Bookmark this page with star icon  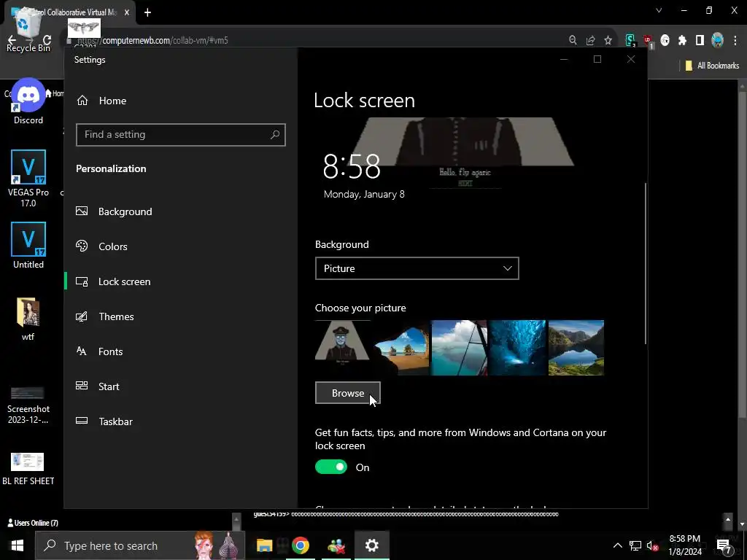(608, 41)
